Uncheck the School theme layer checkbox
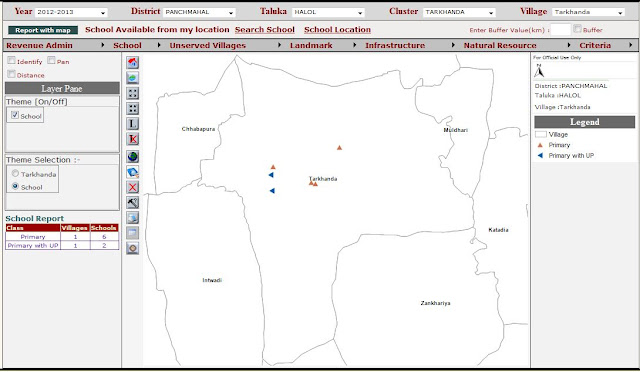Image resolution: width=640 pixels, height=372 pixels. pos(15,115)
